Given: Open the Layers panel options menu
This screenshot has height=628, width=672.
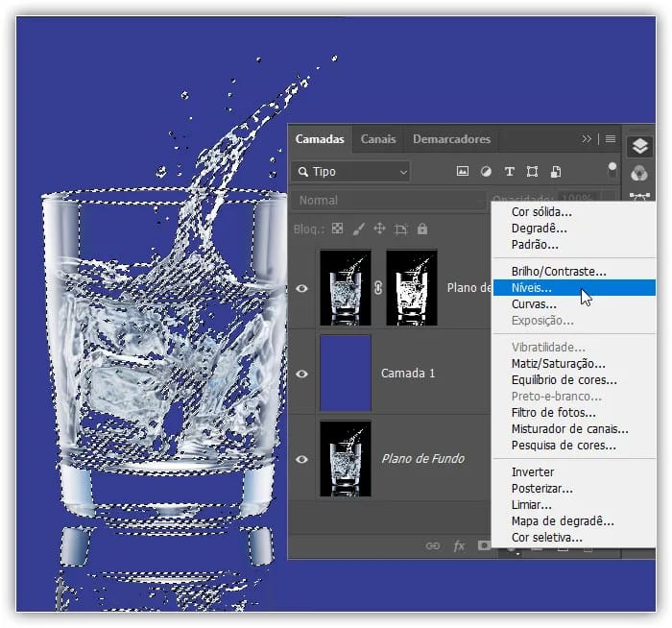Looking at the screenshot, I should click(610, 139).
